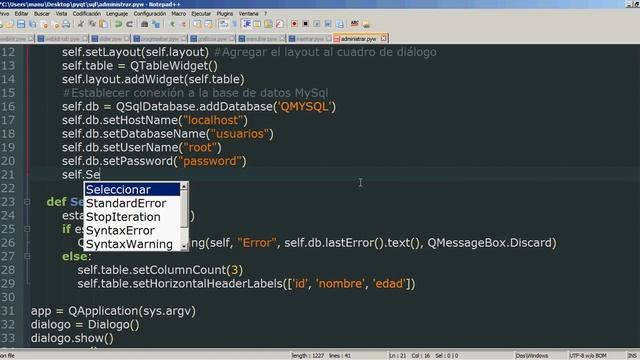Screen dimensions: 640x360
Task: Choose SyntaxWarning from autocomplete list
Action: (132, 244)
